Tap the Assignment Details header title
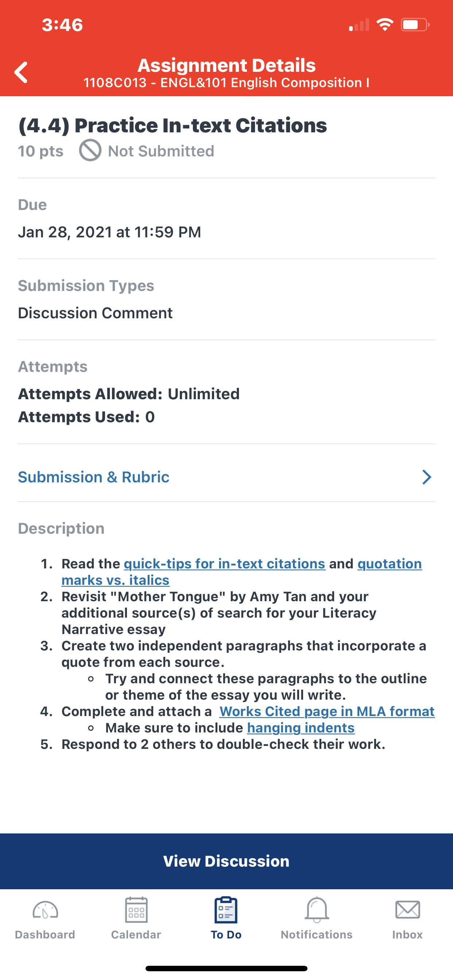453x980 pixels. [x=226, y=65]
